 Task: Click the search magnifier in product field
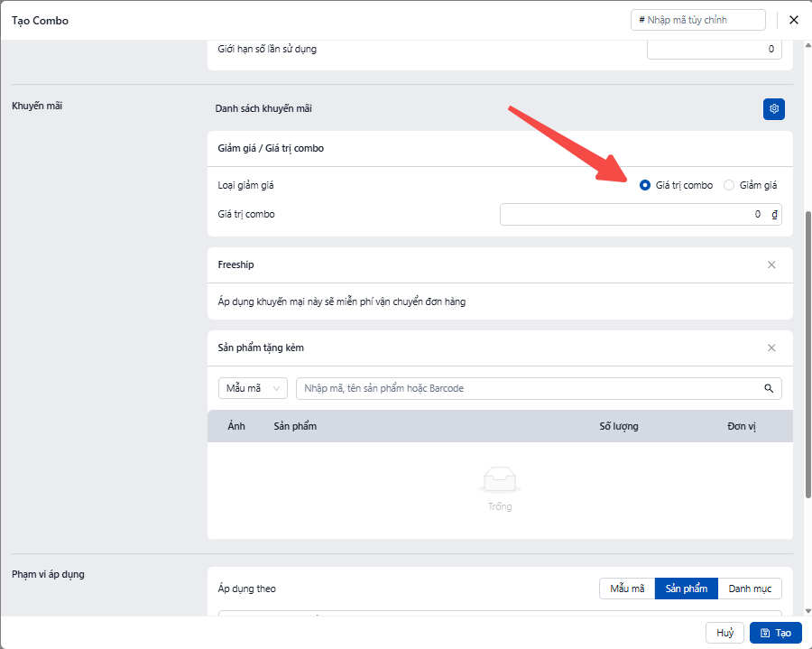point(769,388)
